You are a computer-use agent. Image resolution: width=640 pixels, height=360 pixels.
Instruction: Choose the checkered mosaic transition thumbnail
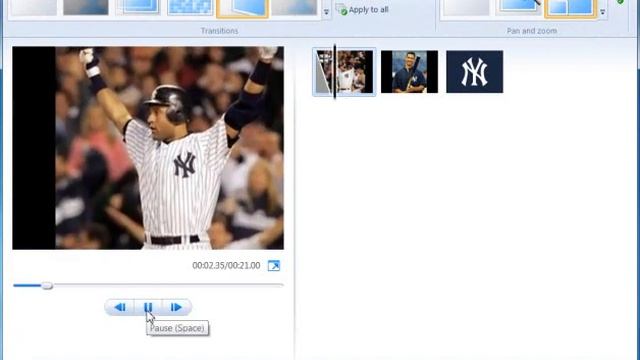[190, 7]
